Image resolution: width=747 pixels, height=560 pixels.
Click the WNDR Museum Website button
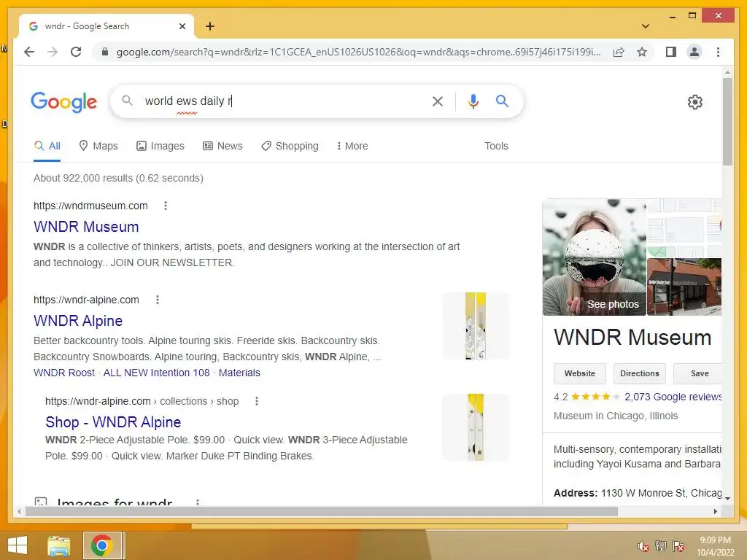point(579,373)
